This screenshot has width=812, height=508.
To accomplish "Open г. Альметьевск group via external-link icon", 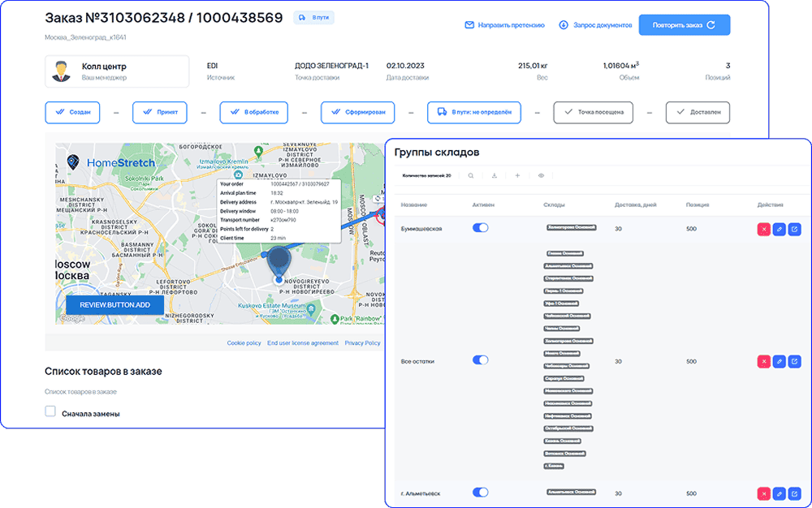I will click(794, 493).
